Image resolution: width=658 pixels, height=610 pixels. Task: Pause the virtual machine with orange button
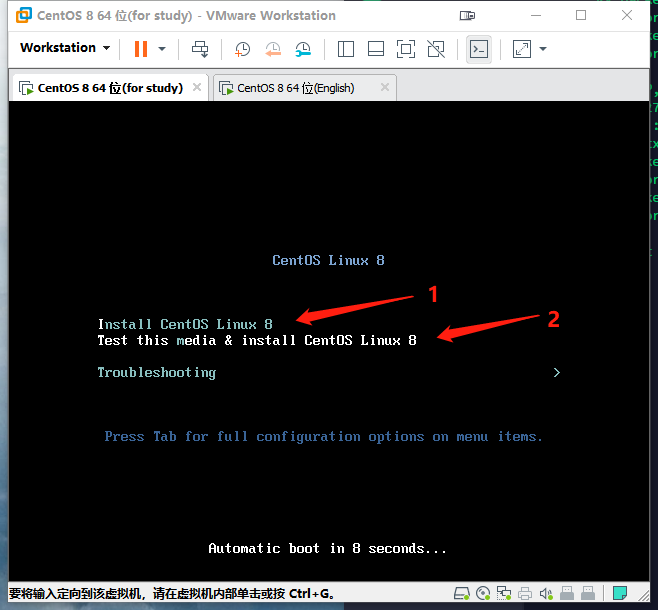coord(141,49)
